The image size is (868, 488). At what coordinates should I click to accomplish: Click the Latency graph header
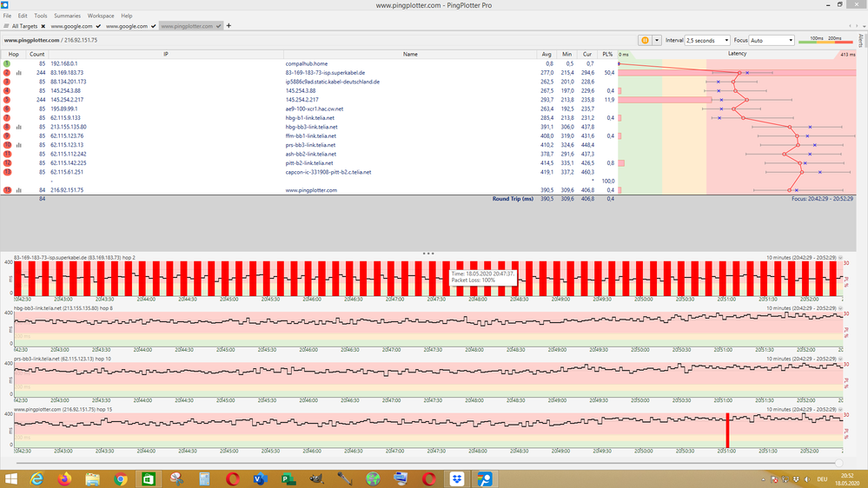(737, 54)
